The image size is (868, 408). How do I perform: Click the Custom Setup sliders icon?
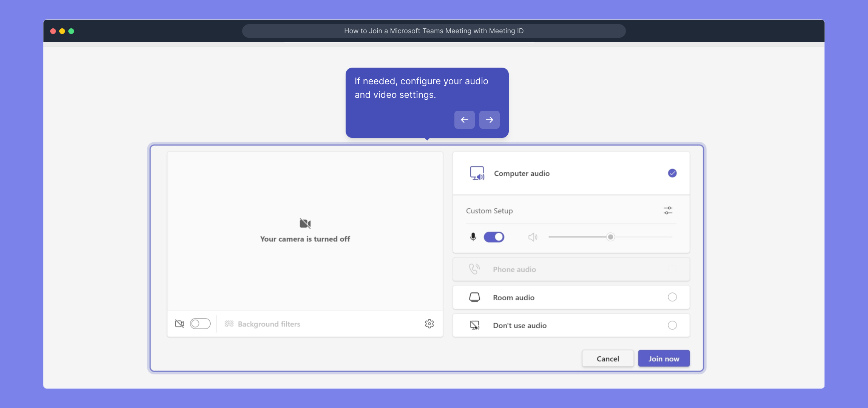click(x=668, y=210)
